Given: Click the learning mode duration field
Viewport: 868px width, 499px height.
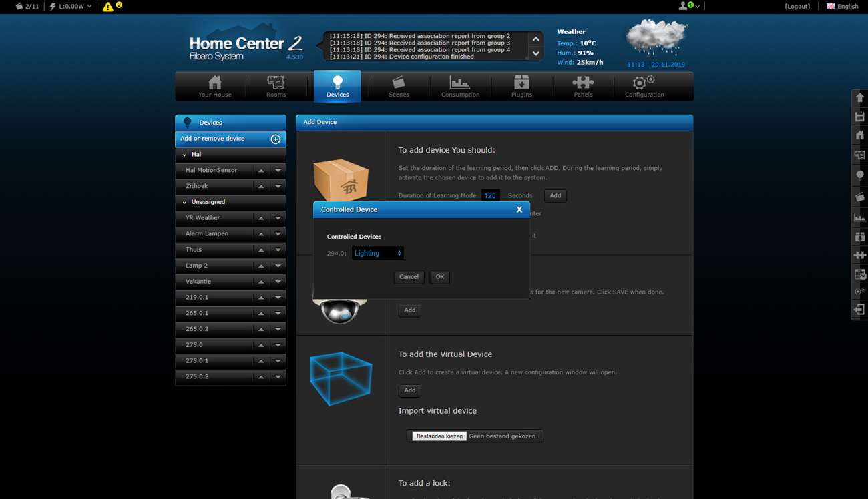Looking at the screenshot, I should coord(490,195).
